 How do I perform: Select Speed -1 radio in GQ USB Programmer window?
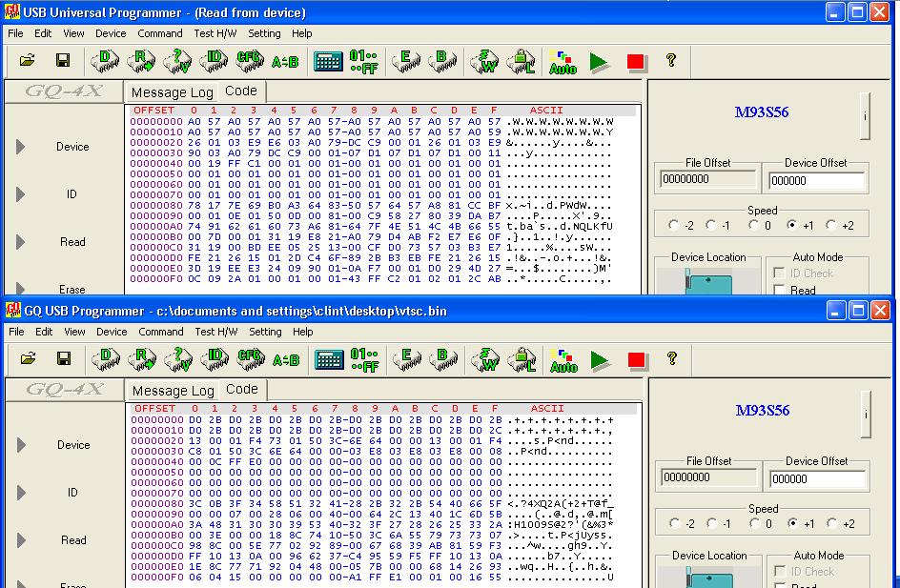coord(712,523)
